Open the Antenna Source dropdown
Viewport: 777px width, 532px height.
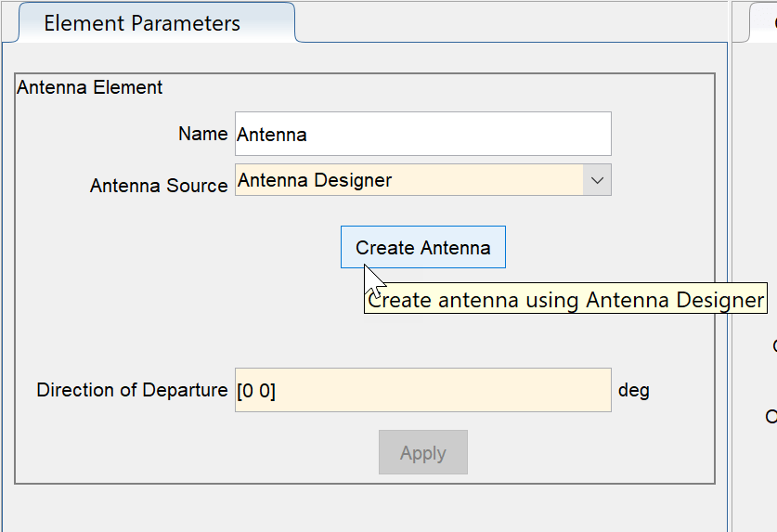coord(408,180)
